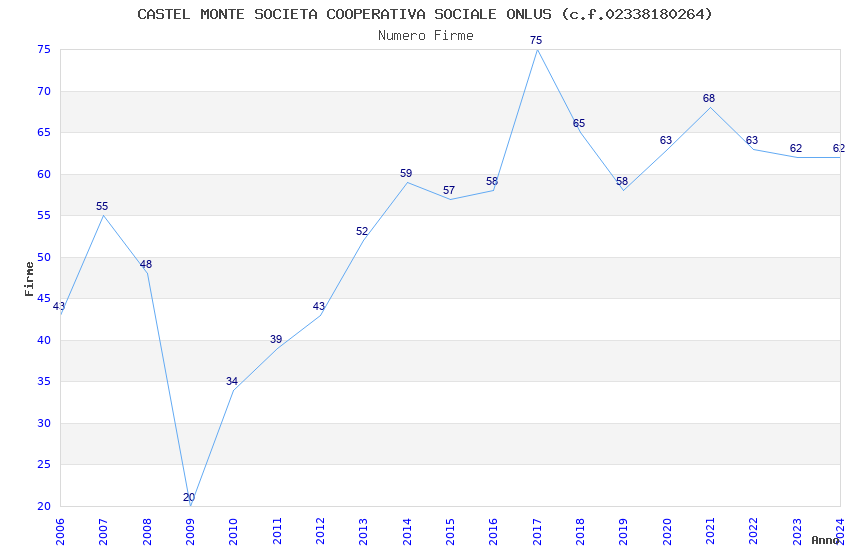Click the data label 62 for 2024
The image size is (850, 550).
839,148
